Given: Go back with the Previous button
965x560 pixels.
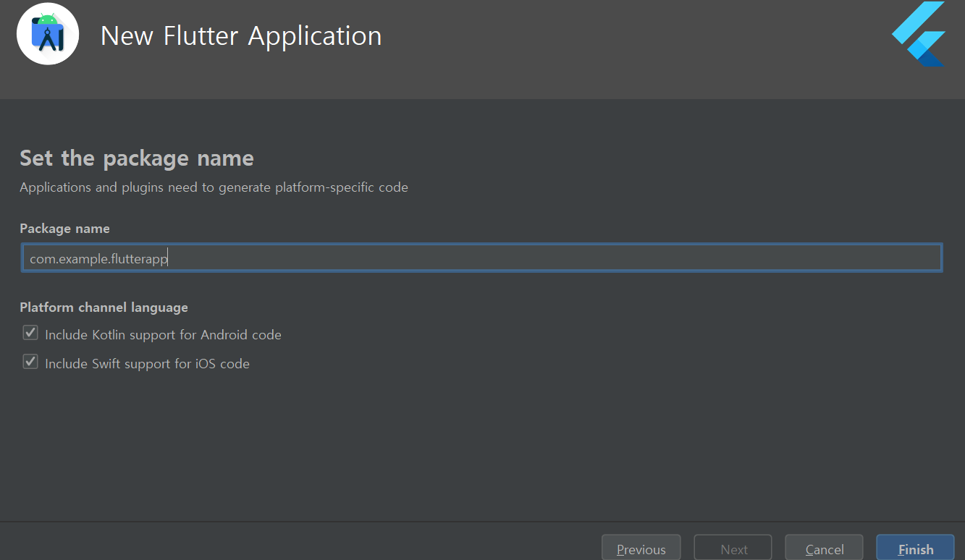Looking at the screenshot, I should click(x=641, y=549).
